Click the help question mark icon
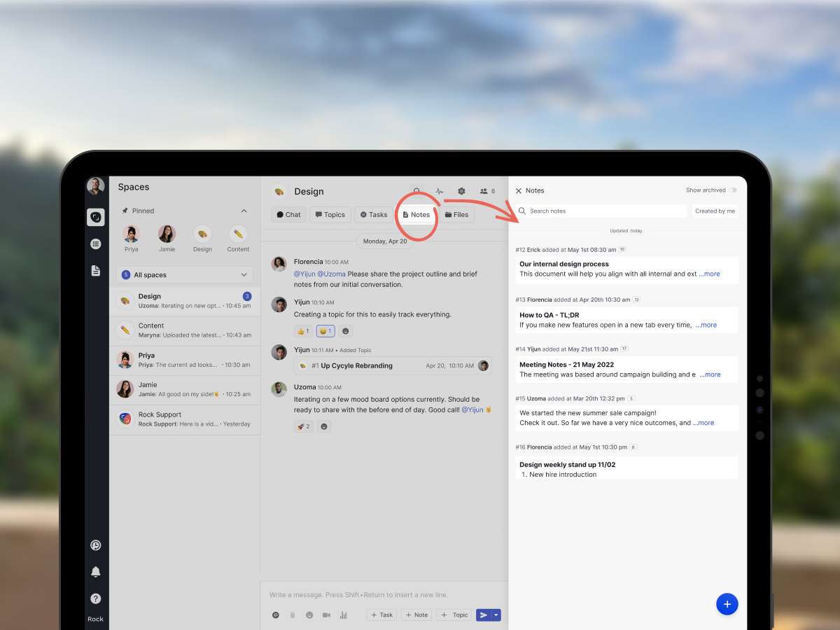This screenshot has width=840, height=630. [96, 598]
